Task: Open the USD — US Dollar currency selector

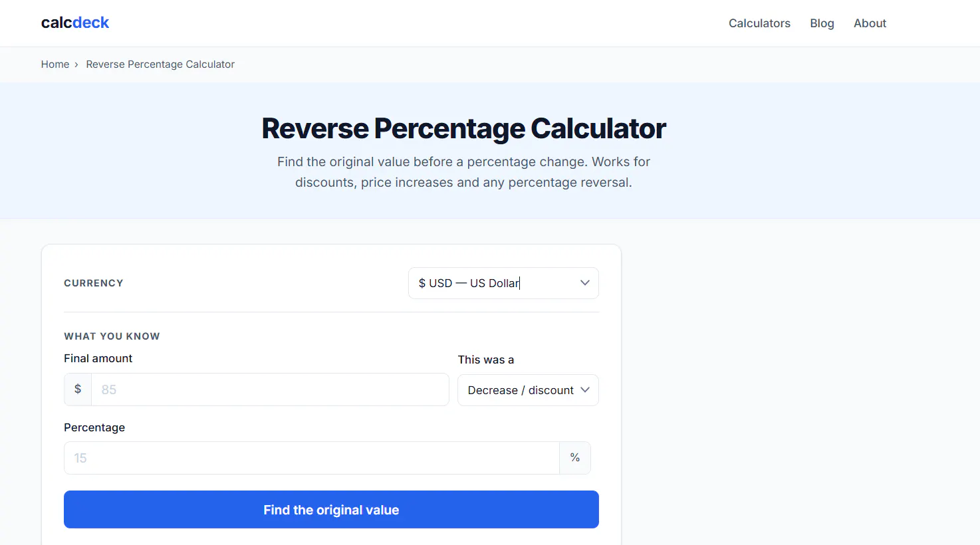Action: [503, 283]
